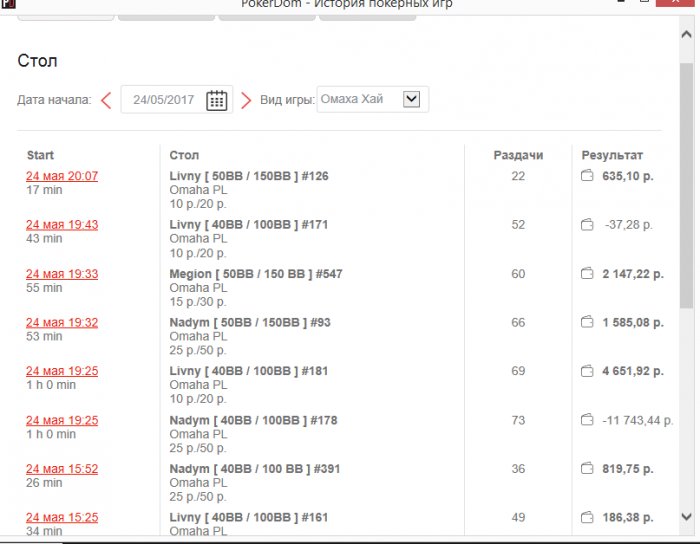The height and width of the screenshot is (544, 700).
Task: Click result value 2 147,22 р.
Action: click(633, 274)
